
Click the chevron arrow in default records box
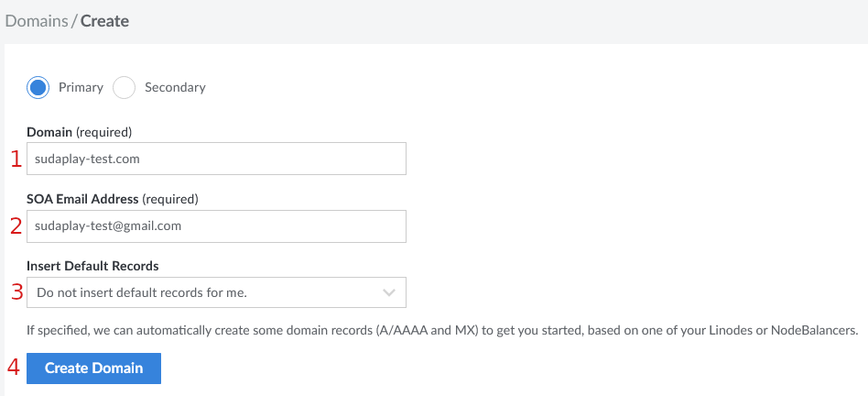pos(389,292)
